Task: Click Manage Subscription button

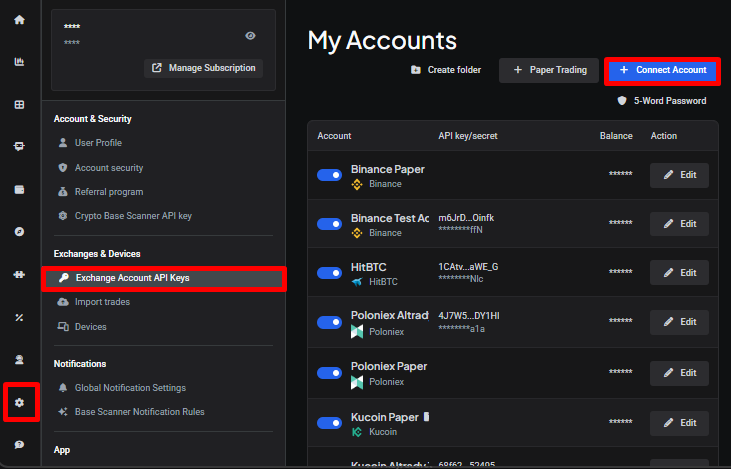Action: 203,68
